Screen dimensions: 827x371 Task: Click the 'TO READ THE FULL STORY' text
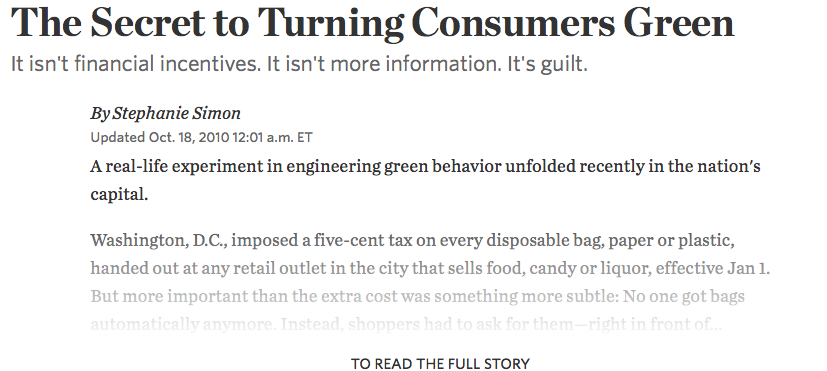pyautogui.click(x=440, y=364)
